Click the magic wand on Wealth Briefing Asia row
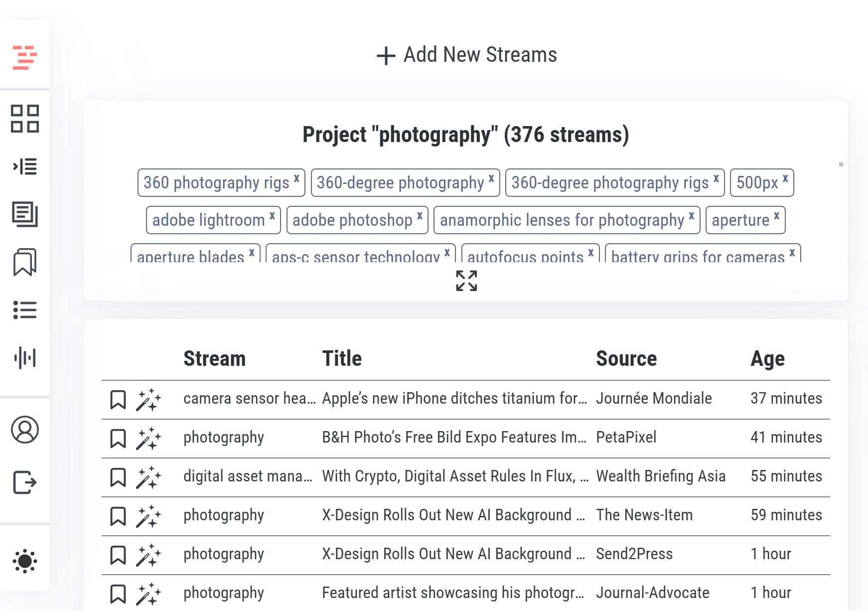 tap(148, 477)
